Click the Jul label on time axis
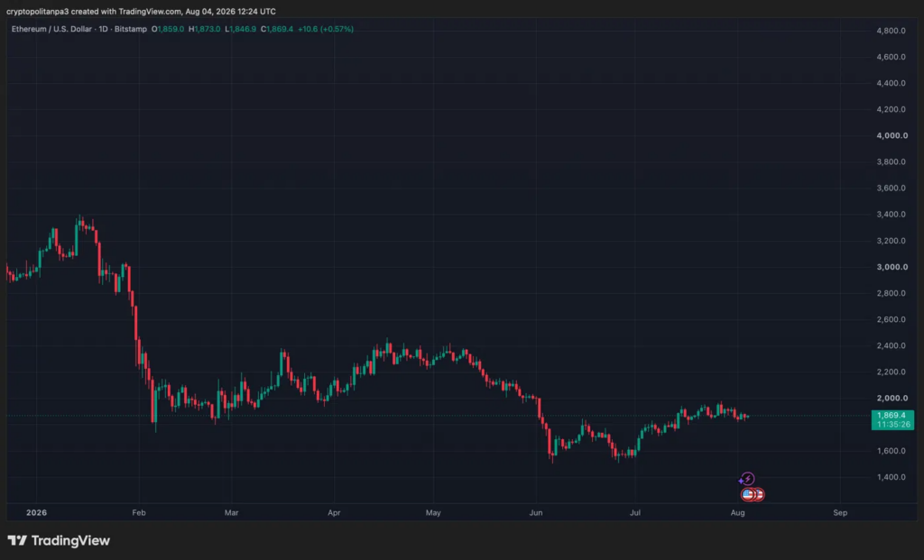924x560 pixels. [x=635, y=513]
